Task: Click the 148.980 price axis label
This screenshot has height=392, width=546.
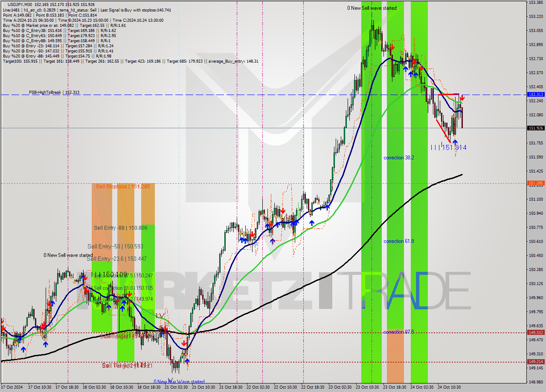Action: pos(536,382)
